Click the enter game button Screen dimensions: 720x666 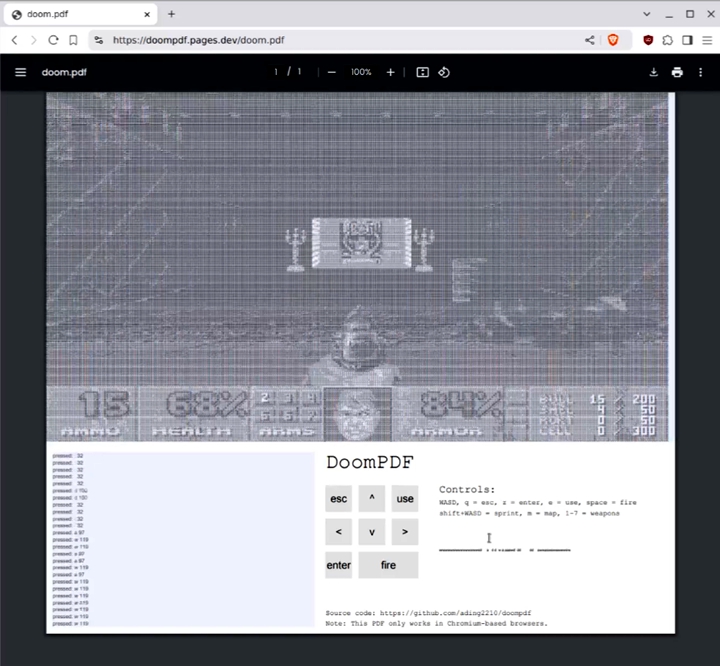[x=338, y=565]
